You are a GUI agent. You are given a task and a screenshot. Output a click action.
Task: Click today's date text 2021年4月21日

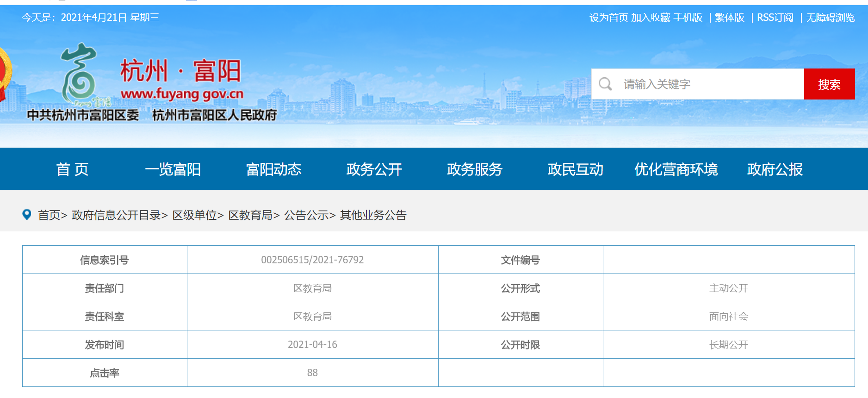click(x=94, y=18)
